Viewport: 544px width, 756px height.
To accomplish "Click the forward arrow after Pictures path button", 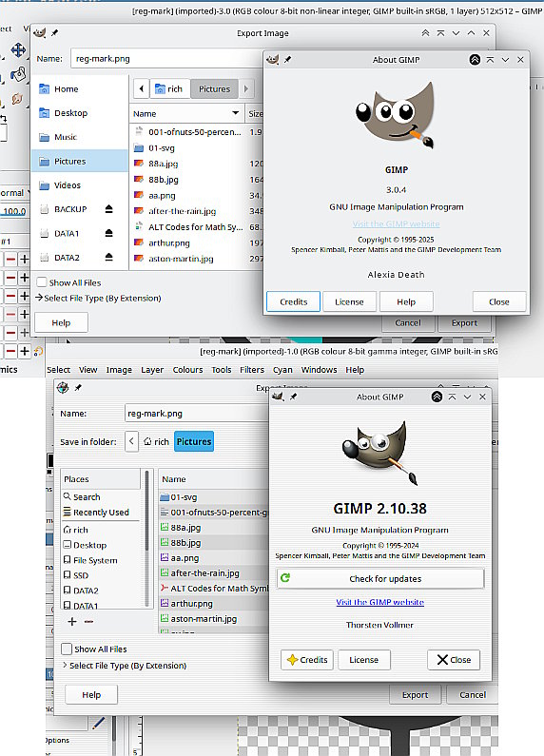I will click(246, 88).
